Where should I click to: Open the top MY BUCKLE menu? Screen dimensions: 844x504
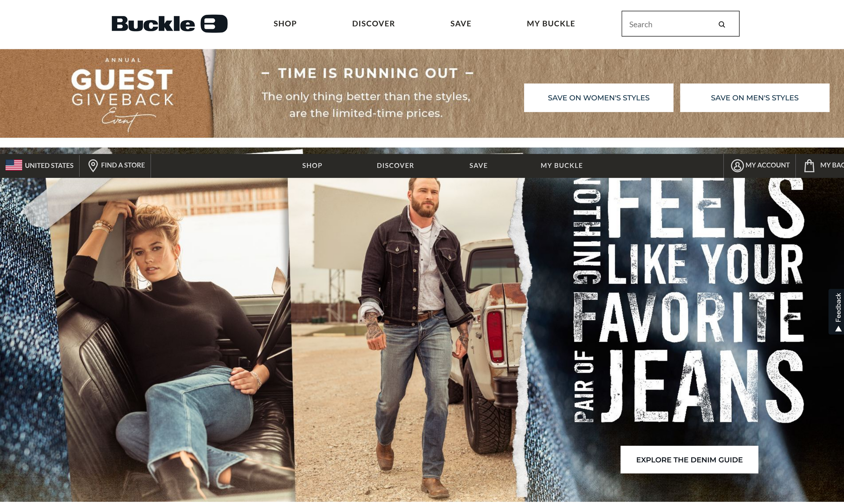551,24
